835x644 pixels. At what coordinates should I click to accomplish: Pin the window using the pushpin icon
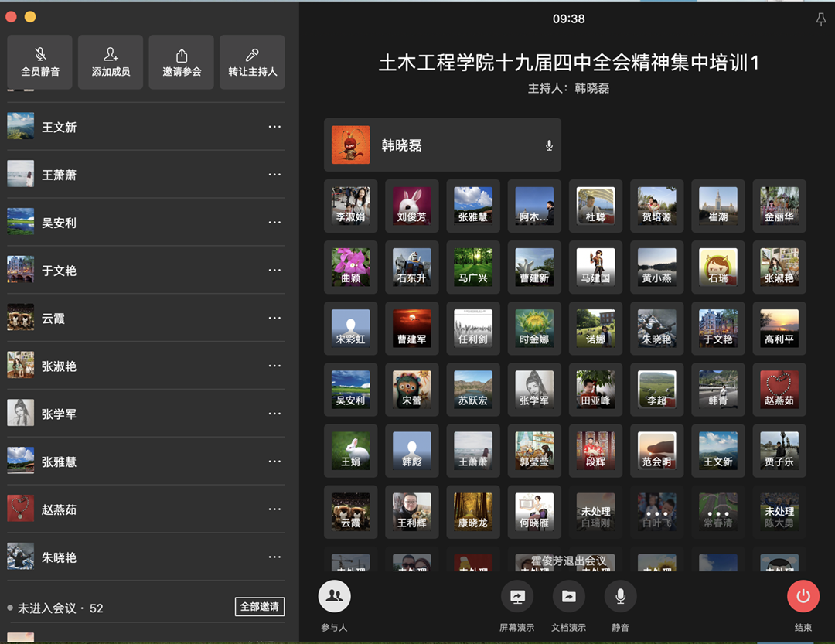point(820,19)
